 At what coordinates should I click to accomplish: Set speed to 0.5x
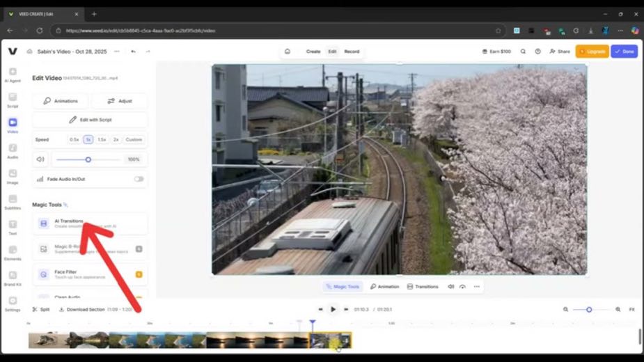[74, 140]
